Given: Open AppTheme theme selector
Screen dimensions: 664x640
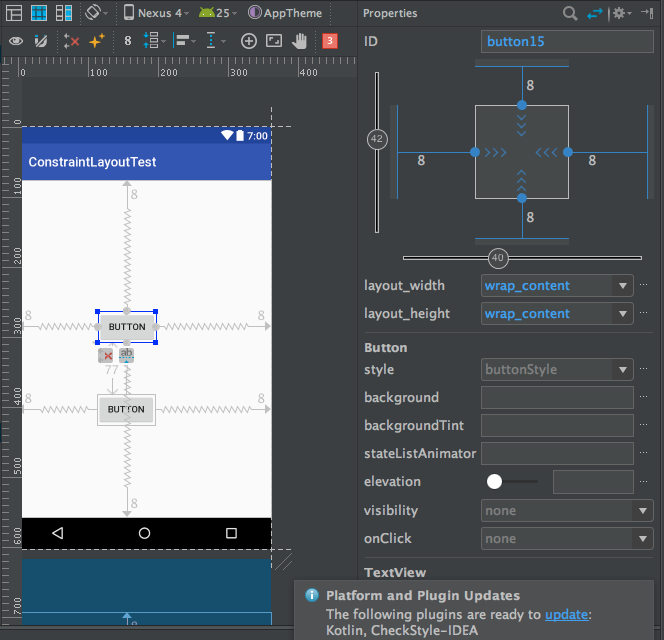Looking at the screenshot, I should coord(285,13).
